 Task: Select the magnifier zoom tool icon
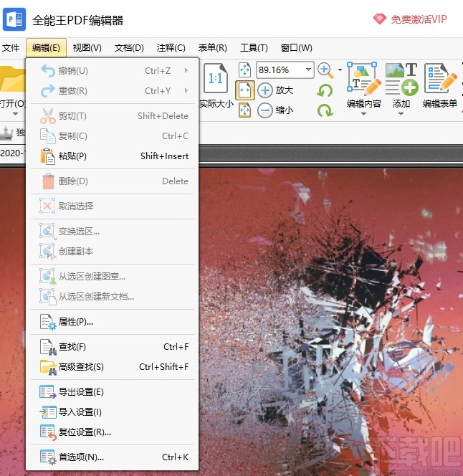[325, 70]
